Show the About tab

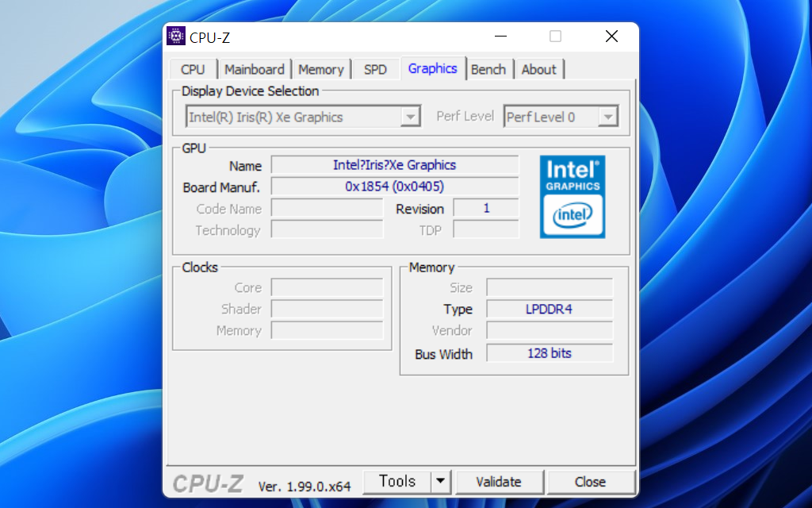tap(539, 70)
